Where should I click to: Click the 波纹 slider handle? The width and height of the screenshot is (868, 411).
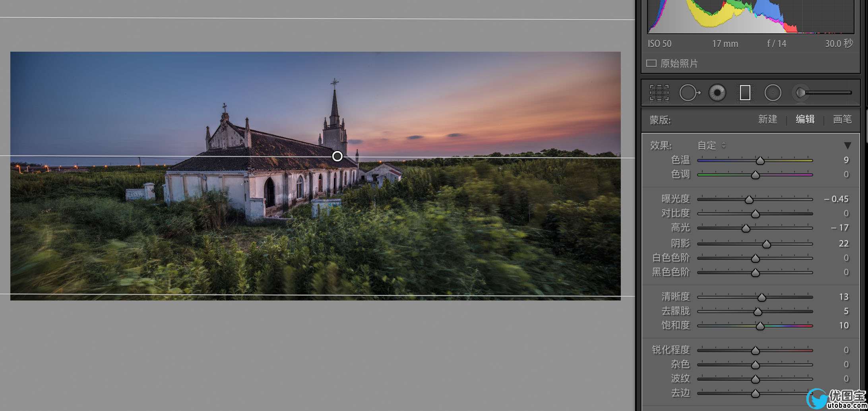point(755,379)
